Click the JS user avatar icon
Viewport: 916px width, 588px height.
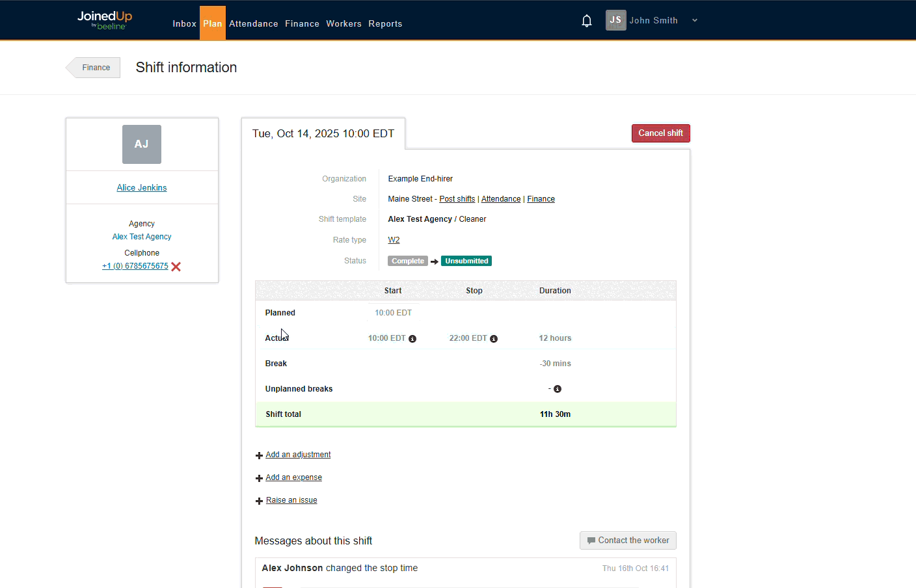point(615,20)
